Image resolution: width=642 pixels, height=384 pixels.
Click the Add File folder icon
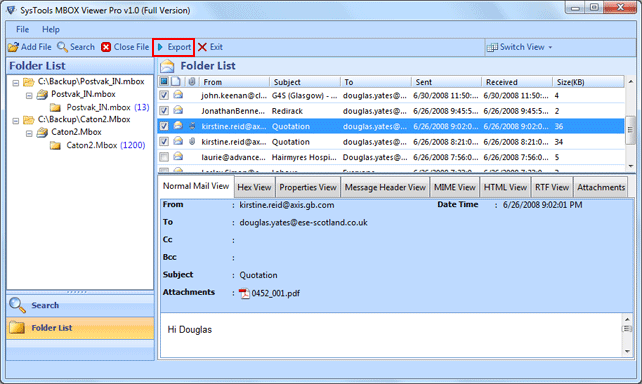(13, 47)
